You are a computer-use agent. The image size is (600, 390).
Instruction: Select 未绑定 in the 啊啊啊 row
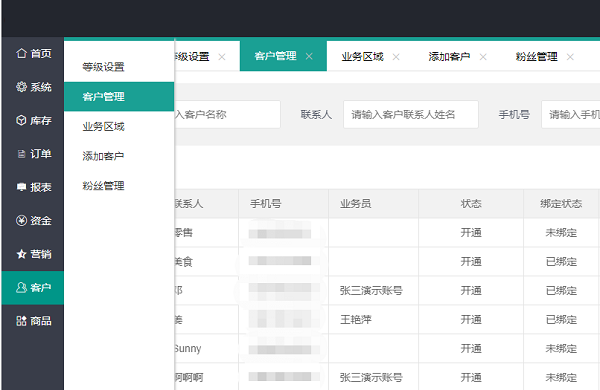coord(561,378)
